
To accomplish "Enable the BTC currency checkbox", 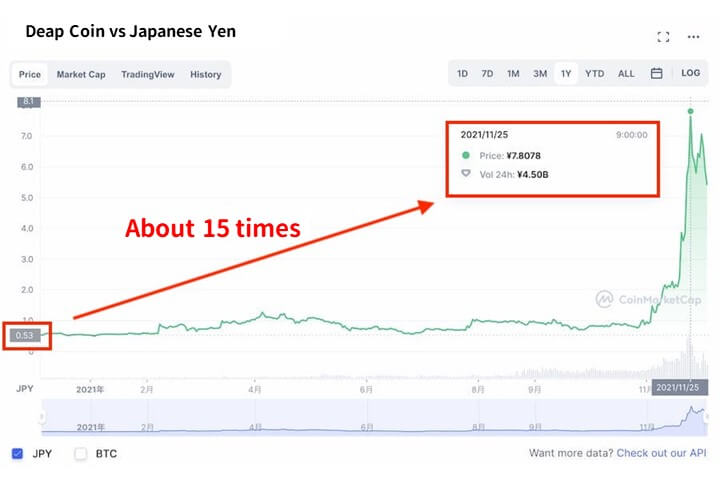I will tap(81, 454).
